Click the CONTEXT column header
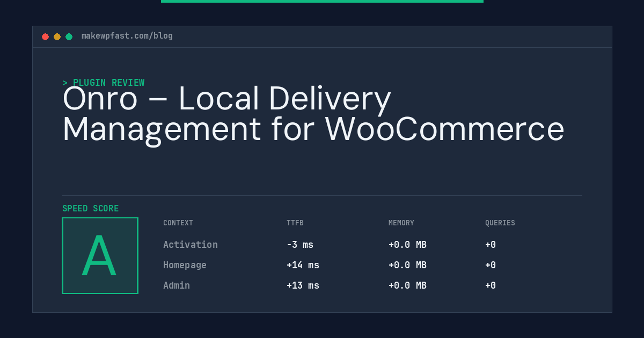This screenshot has height=338, width=644. [178, 223]
